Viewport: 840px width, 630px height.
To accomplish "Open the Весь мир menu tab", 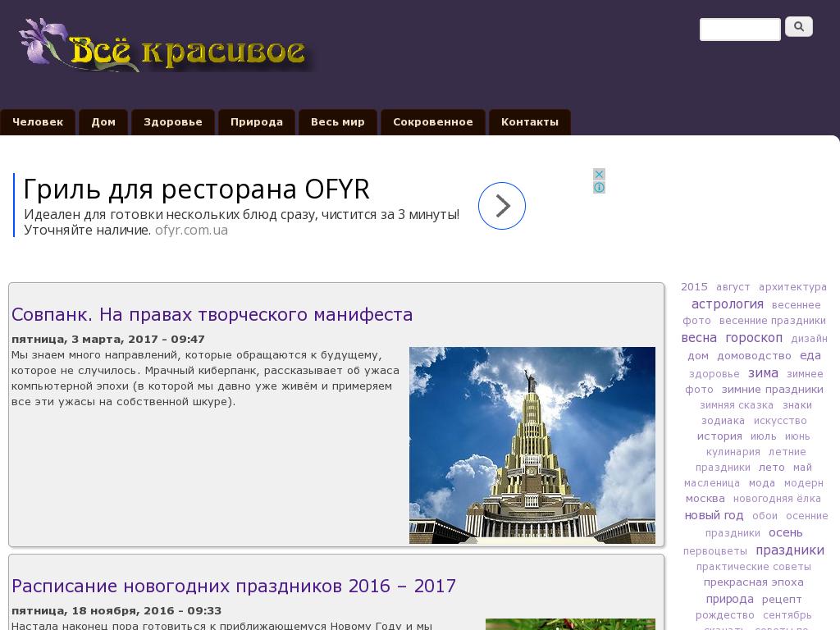I will tap(337, 122).
